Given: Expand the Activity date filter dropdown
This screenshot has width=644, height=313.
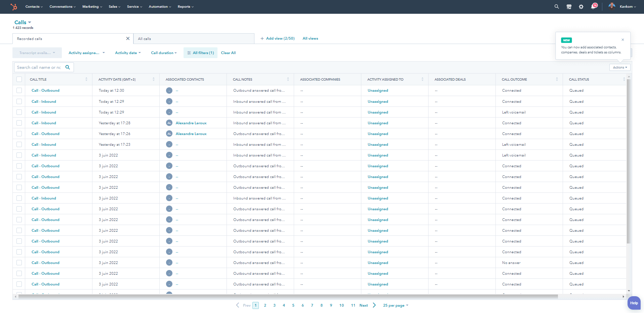Looking at the screenshot, I should coord(128,53).
